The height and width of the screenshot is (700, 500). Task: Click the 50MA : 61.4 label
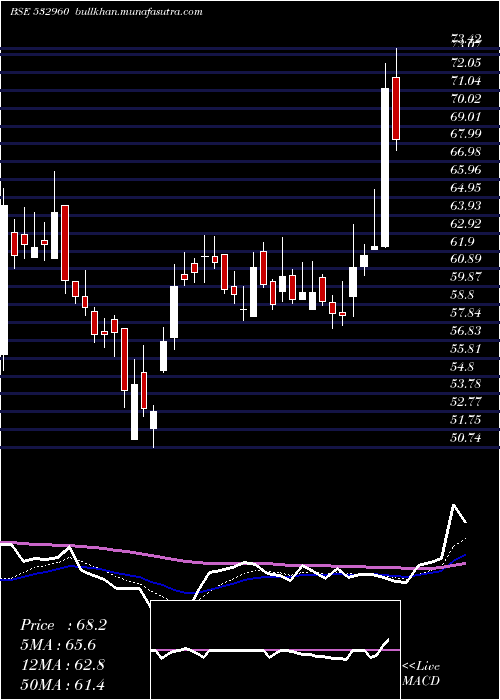(x=62, y=684)
